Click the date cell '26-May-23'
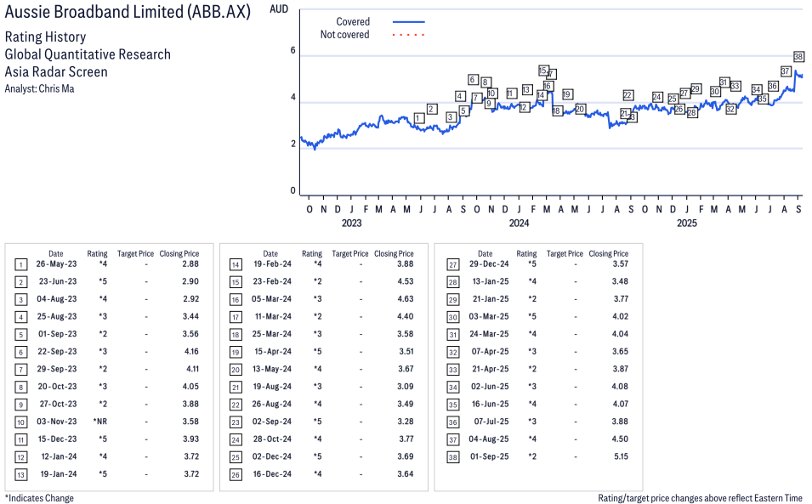Screen dimensions: 812x504 (x=56, y=264)
